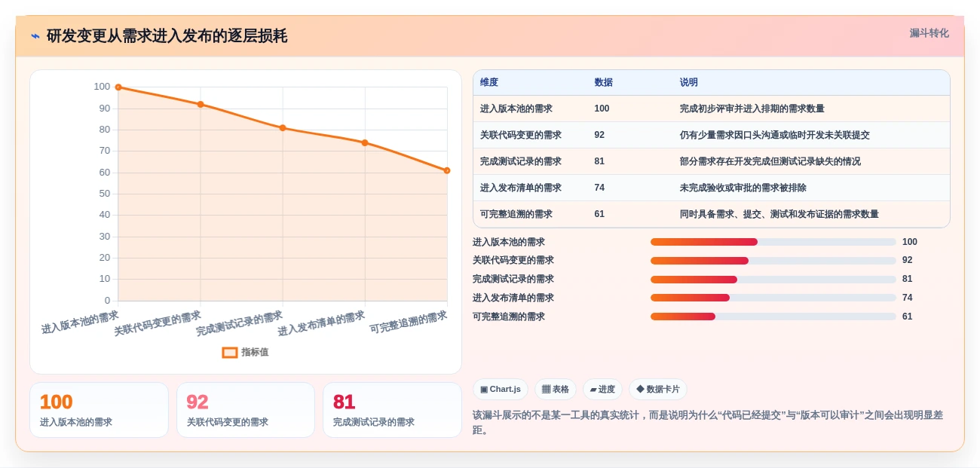Click the chart data point at value 92
The width and height of the screenshot is (980, 468).
tap(201, 104)
